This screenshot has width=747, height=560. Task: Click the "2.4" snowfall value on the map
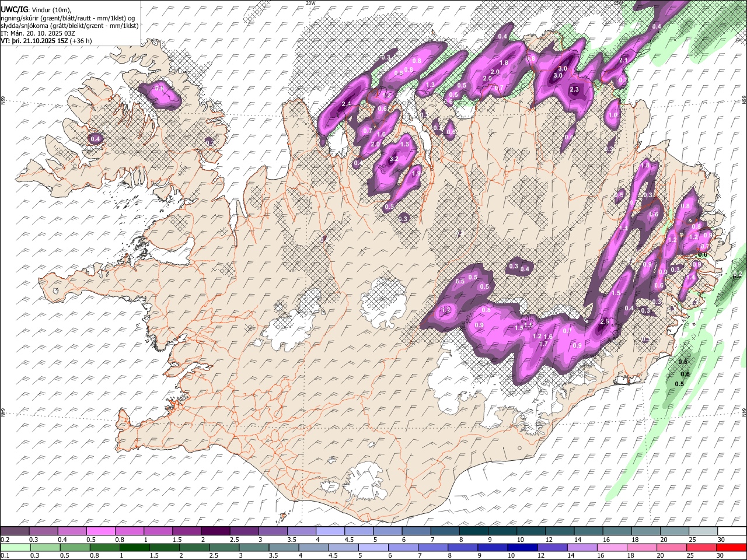pos(346,104)
